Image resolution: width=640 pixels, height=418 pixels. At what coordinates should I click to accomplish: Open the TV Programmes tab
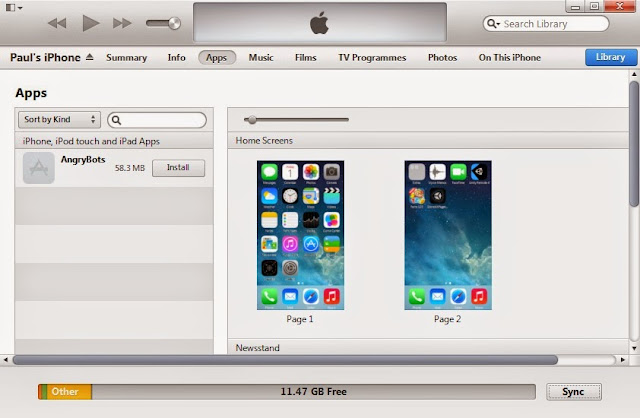372,58
